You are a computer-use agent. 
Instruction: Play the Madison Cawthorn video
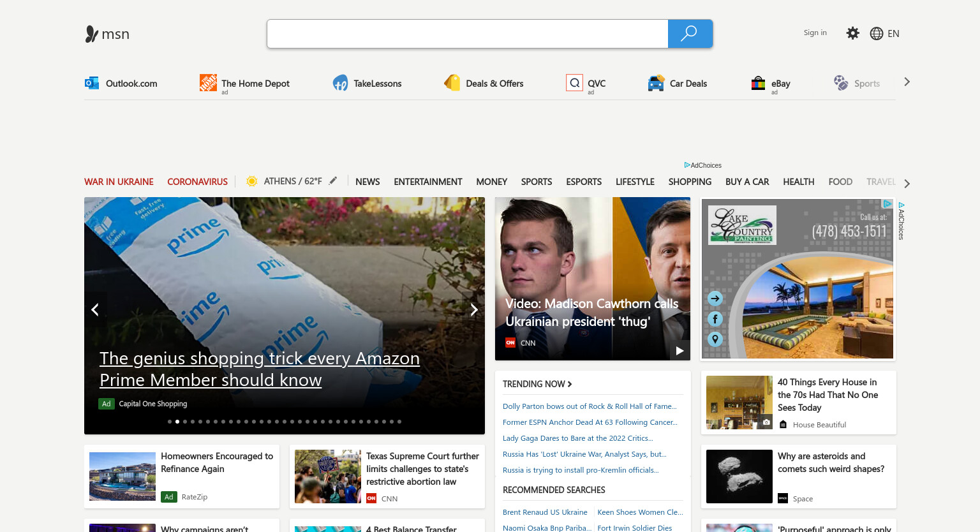tap(679, 350)
